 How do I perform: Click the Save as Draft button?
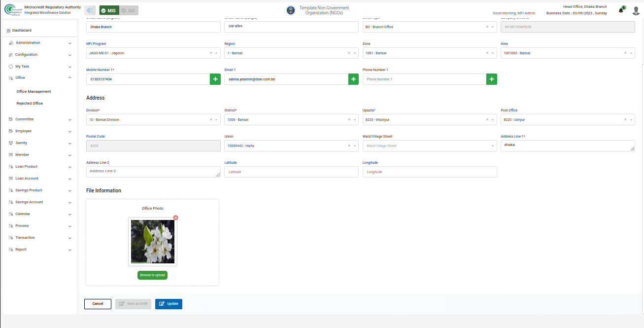[x=133, y=304]
